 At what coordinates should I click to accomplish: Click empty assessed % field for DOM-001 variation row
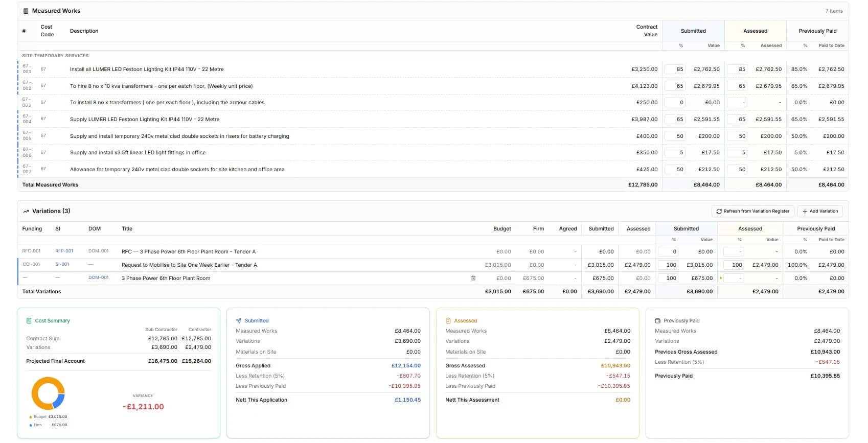(734, 278)
